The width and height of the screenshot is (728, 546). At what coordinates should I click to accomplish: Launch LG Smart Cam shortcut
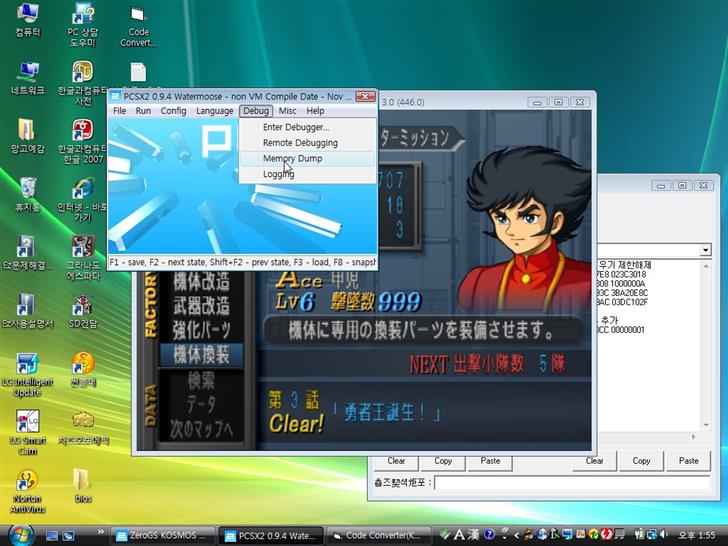tap(27, 433)
